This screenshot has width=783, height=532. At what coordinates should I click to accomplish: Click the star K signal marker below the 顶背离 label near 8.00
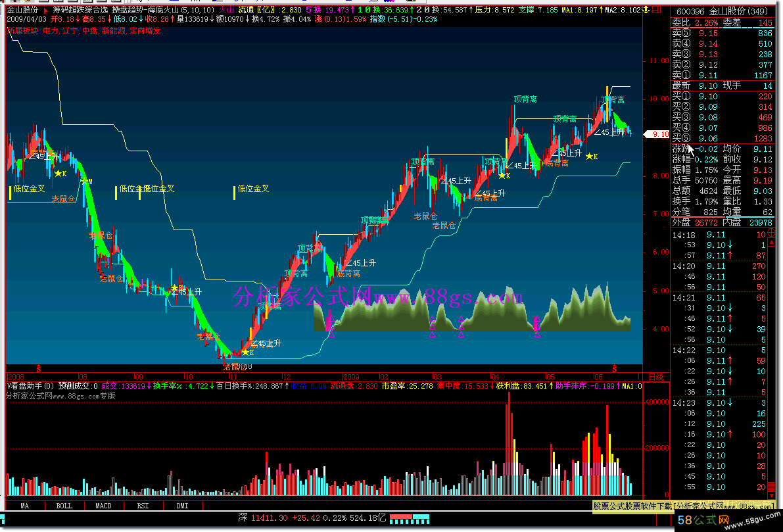click(504, 176)
